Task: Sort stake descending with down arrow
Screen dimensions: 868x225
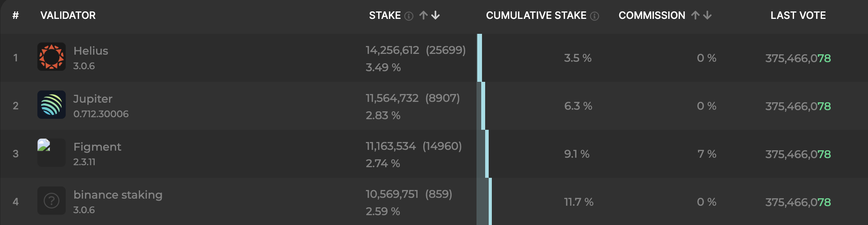Action: coord(436,15)
